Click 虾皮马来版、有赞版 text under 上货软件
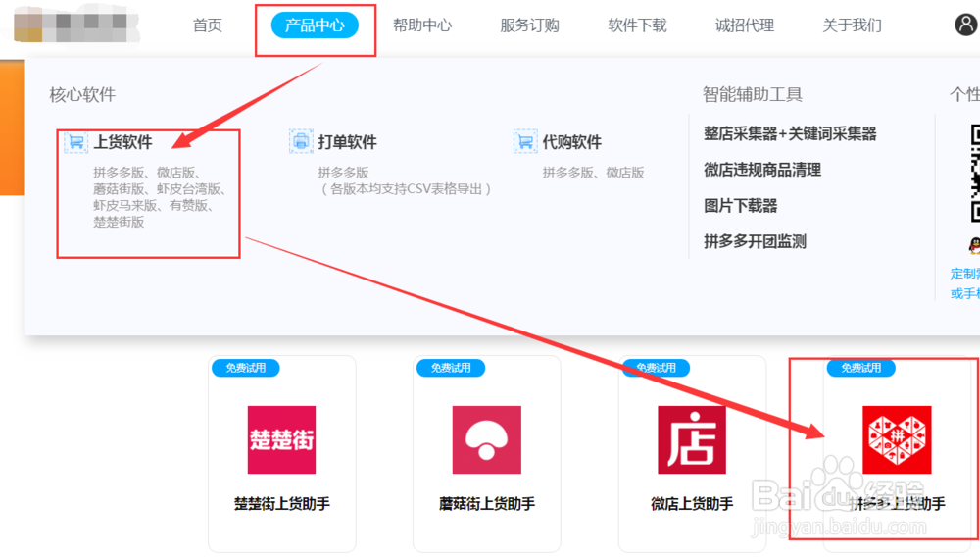Image resolution: width=980 pixels, height=560 pixels. [x=153, y=205]
